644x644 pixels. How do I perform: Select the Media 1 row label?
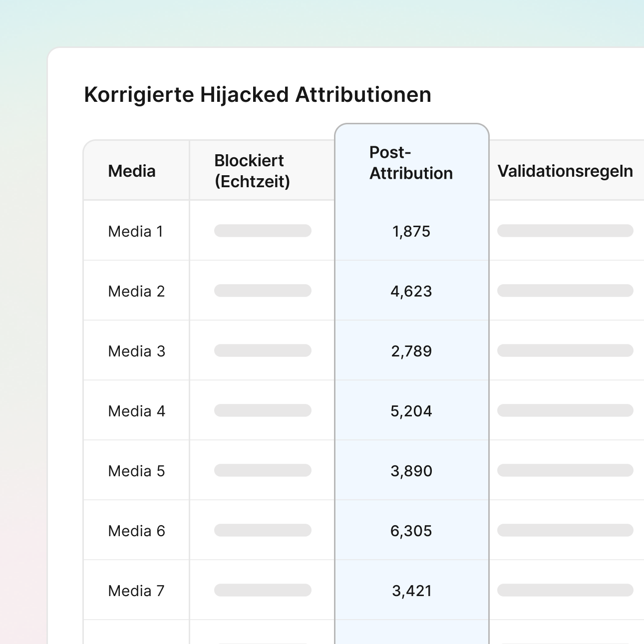tap(136, 232)
